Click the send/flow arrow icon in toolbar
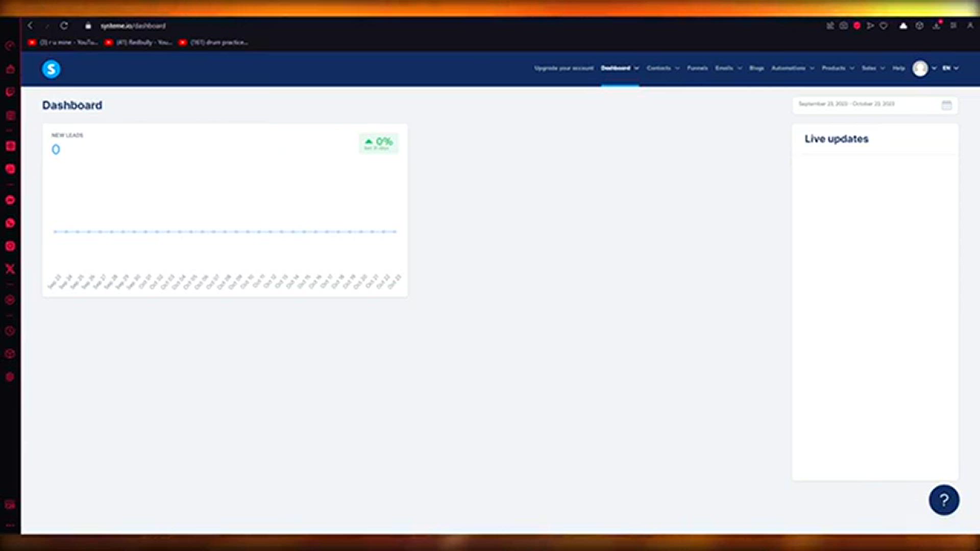 pyautogui.click(x=870, y=26)
